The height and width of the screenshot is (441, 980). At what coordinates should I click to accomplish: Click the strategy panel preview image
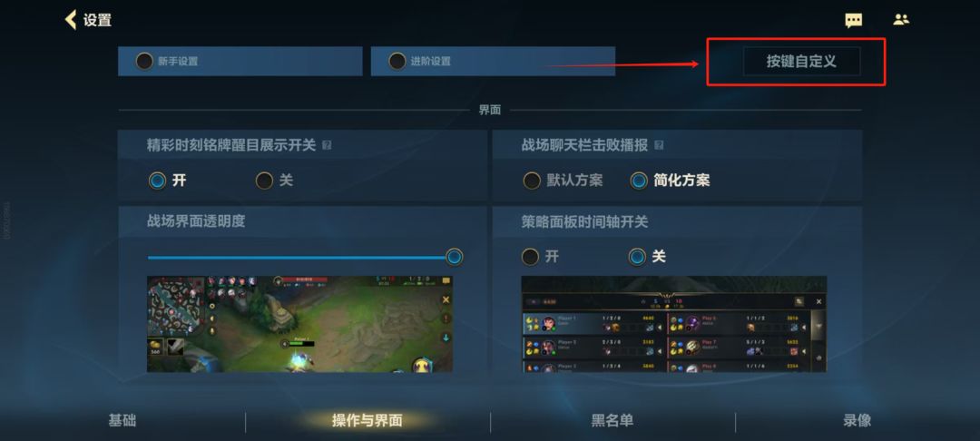point(673,324)
